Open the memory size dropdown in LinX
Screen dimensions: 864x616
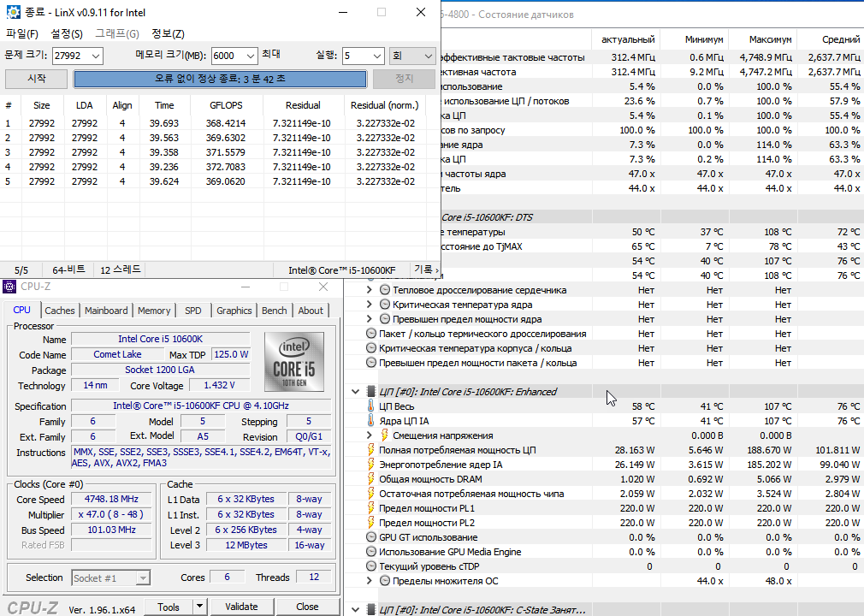coord(250,56)
